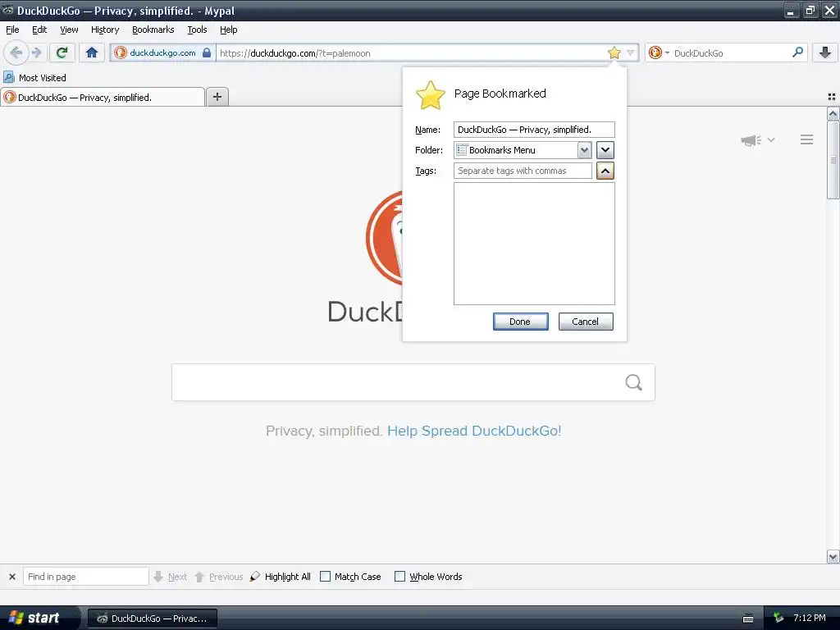Click the List all tabs icon
The width and height of the screenshot is (840, 630).
(832, 97)
